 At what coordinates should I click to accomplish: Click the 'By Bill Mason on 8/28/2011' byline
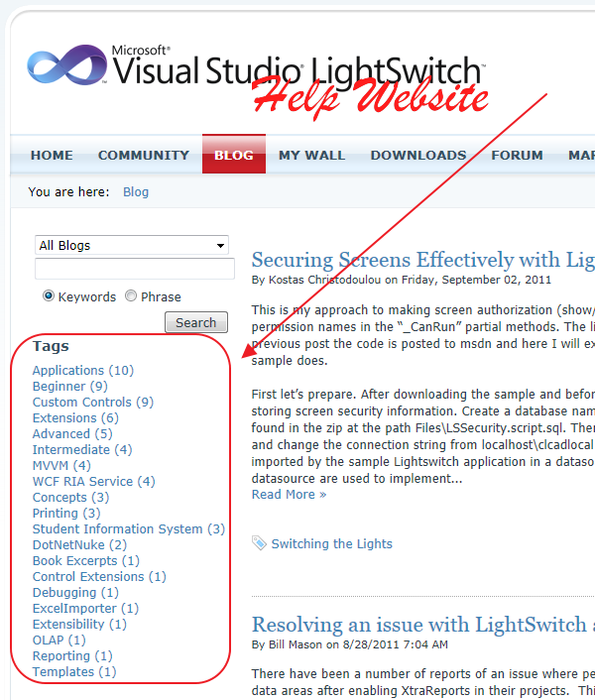point(349,644)
